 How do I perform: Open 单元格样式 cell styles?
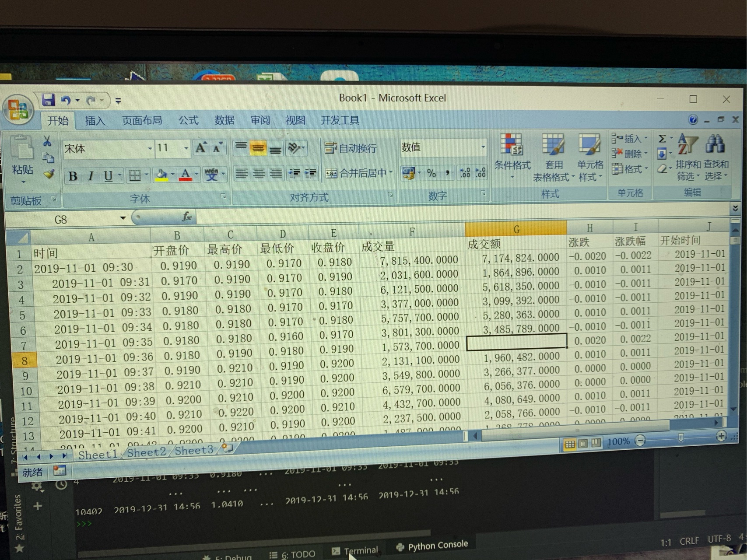point(590,157)
